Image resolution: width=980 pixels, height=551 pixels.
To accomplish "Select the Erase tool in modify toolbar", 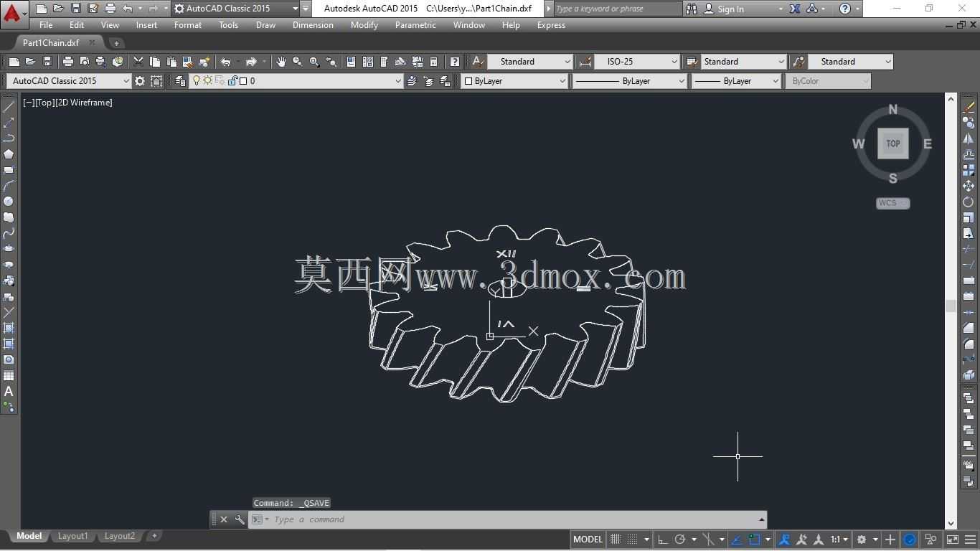I will 969,107.
